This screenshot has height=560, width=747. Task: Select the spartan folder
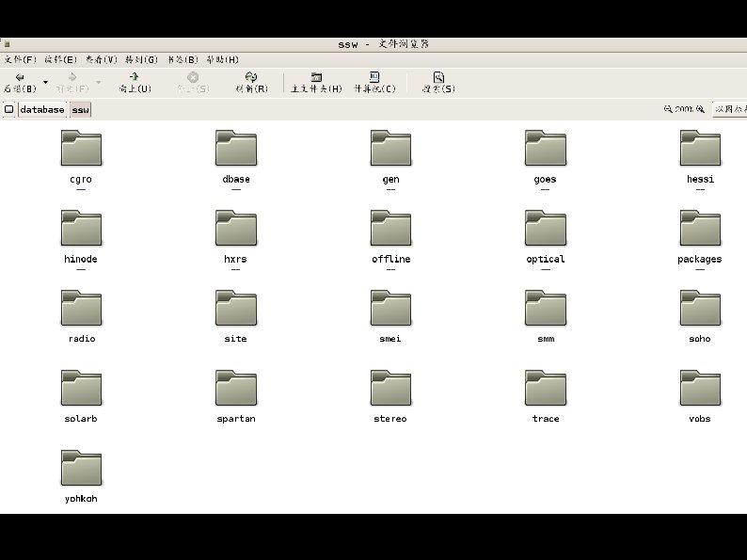click(236, 396)
